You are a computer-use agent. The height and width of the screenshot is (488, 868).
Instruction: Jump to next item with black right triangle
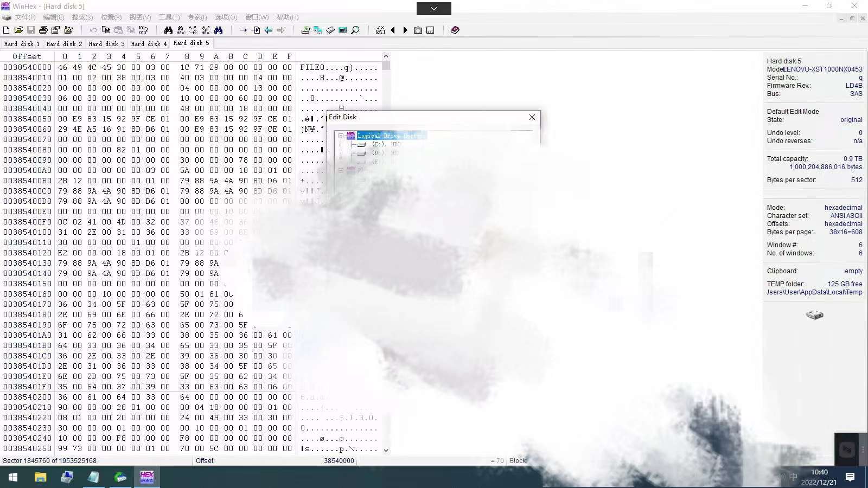click(x=405, y=30)
